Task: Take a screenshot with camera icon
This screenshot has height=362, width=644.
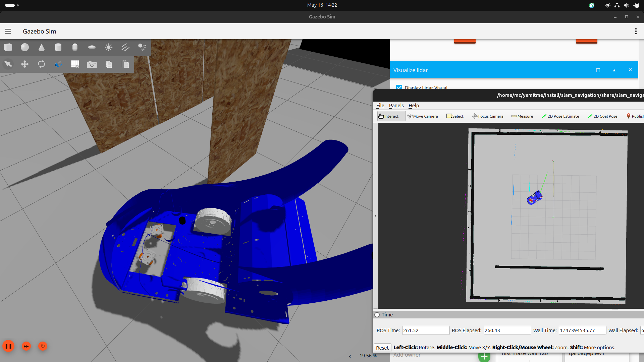Action: click(x=92, y=64)
